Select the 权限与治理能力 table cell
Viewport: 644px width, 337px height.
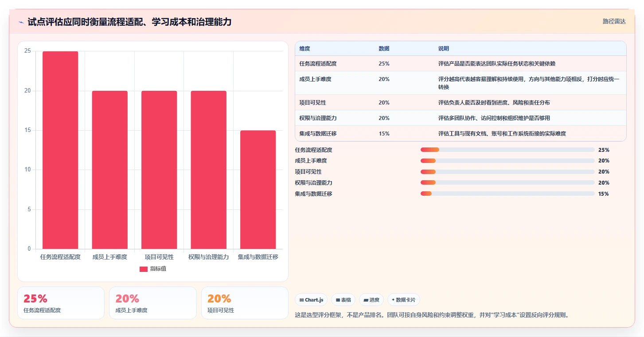point(335,118)
